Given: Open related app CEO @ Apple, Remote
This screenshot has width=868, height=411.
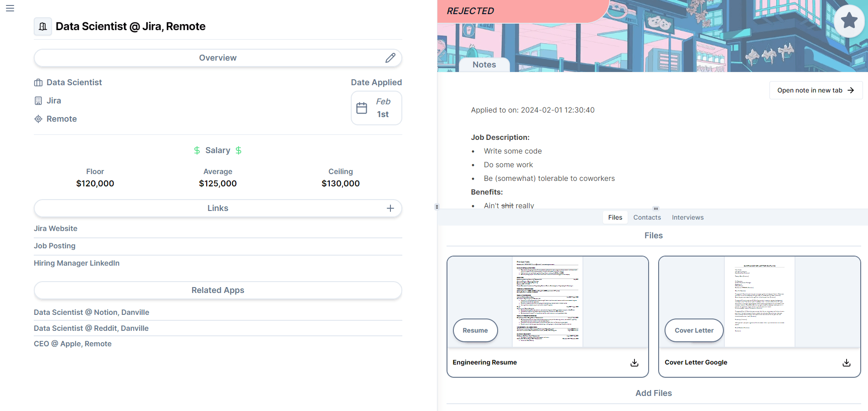Looking at the screenshot, I should point(73,344).
